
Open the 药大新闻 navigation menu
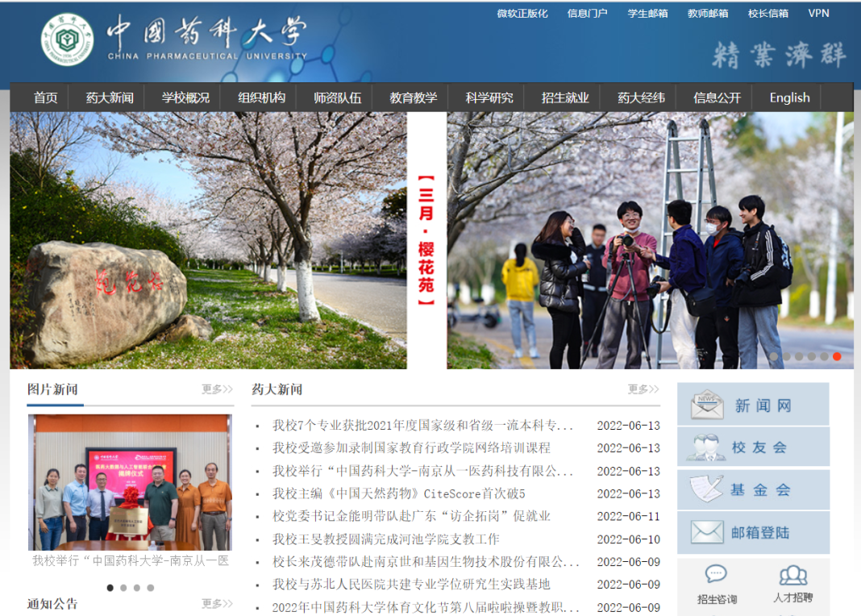coord(110,98)
